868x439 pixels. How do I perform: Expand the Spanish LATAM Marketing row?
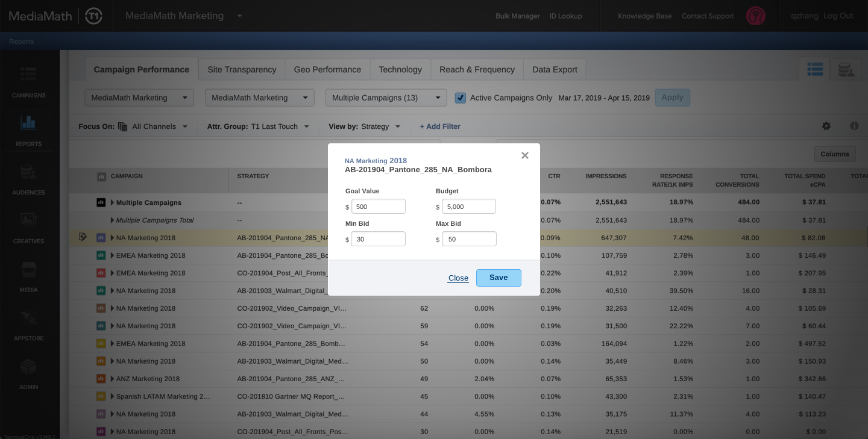point(112,396)
